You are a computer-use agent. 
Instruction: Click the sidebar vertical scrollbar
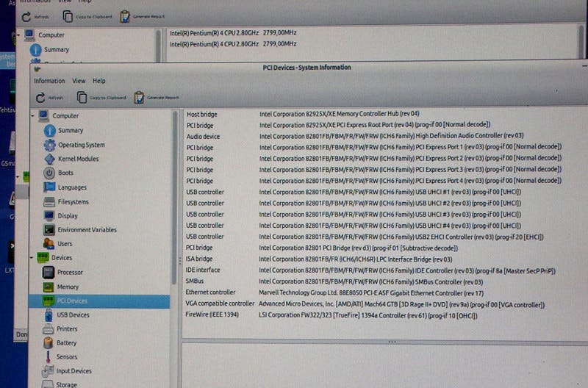(x=174, y=198)
